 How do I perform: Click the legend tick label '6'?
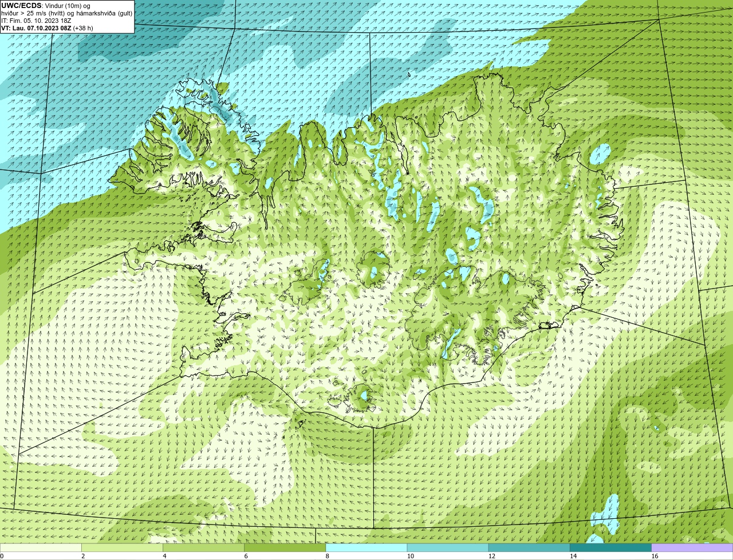pos(246,556)
